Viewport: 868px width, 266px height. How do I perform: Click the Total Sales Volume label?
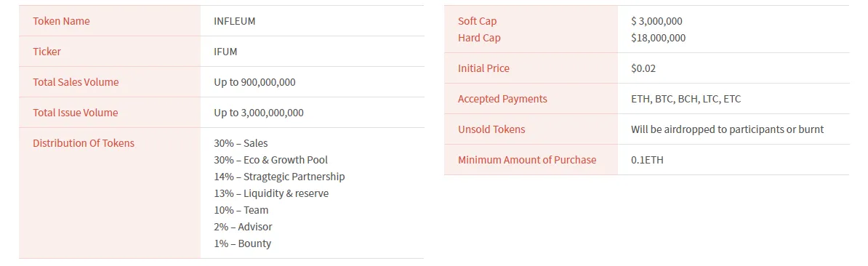click(76, 82)
